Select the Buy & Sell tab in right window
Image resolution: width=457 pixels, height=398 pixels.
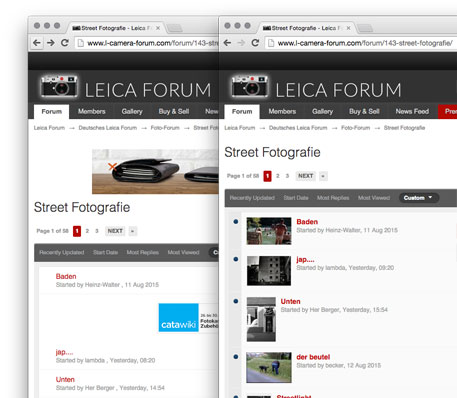pyautogui.click(x=364, y=112)
